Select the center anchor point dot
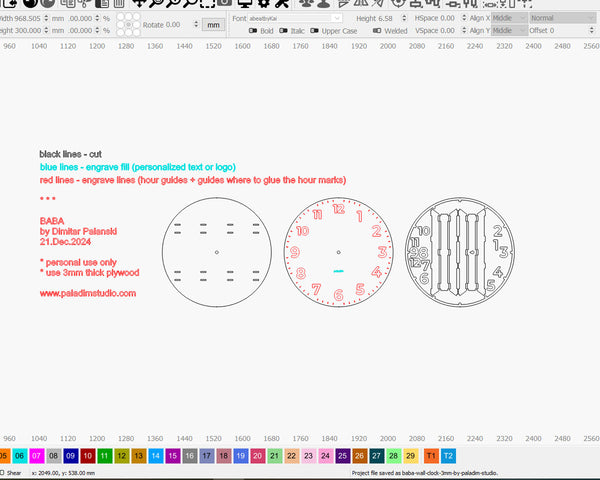The width and height of the screenshot is (600, 480). (x=129, y=24)
